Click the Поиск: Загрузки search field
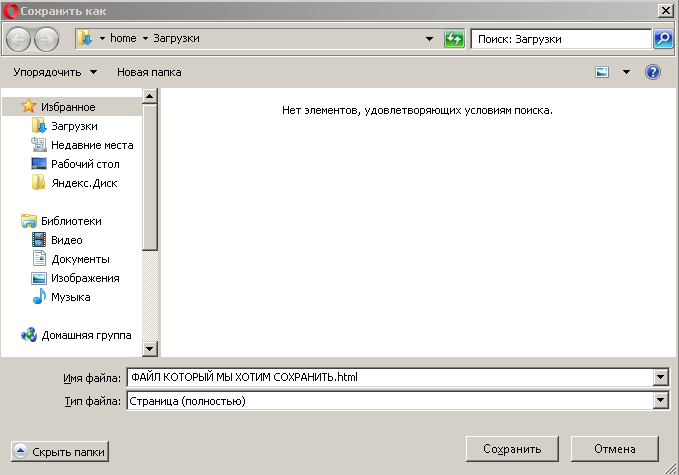Viewport: 679px width, 475px height. point(561,39)
